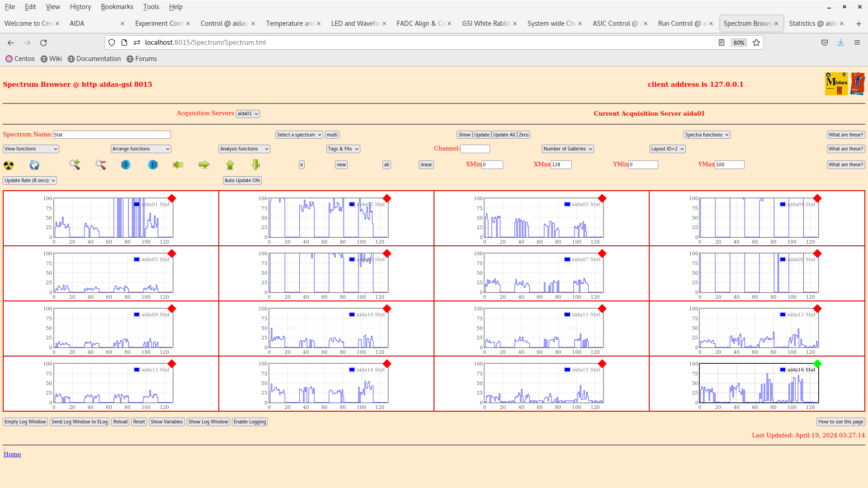The width and height of the screenshot is (868, 488).
Task: Click the How to use this page button
Action: pos(841,422)
